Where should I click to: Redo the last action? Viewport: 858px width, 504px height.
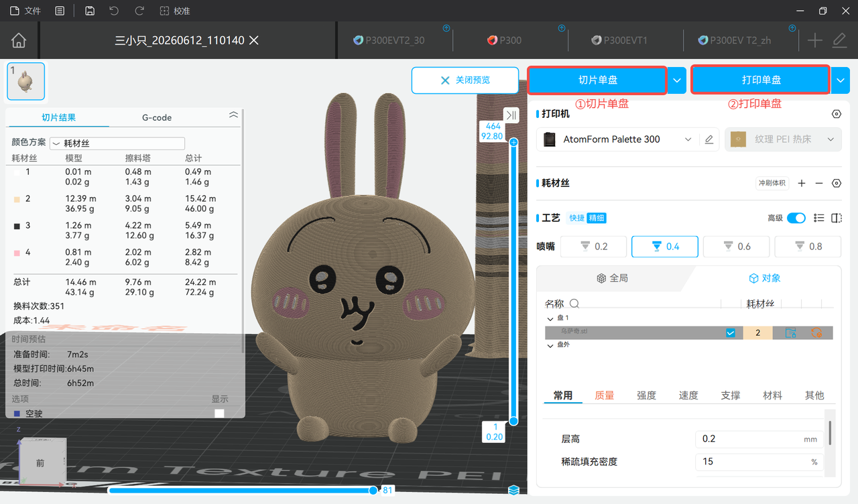click(x=139, y=11)
